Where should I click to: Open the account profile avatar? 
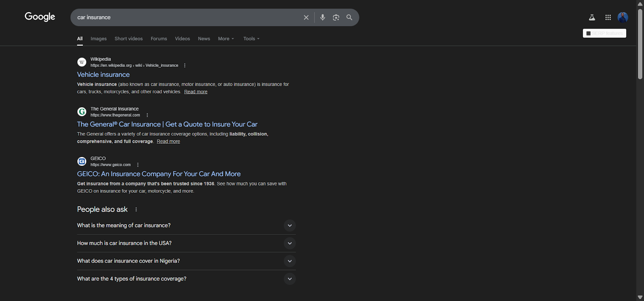[623, 17]
